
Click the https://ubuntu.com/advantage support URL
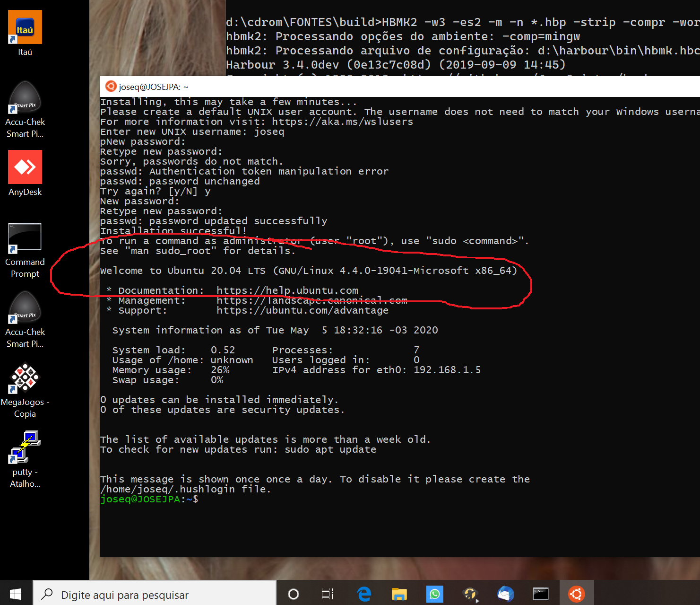(302, 310)
